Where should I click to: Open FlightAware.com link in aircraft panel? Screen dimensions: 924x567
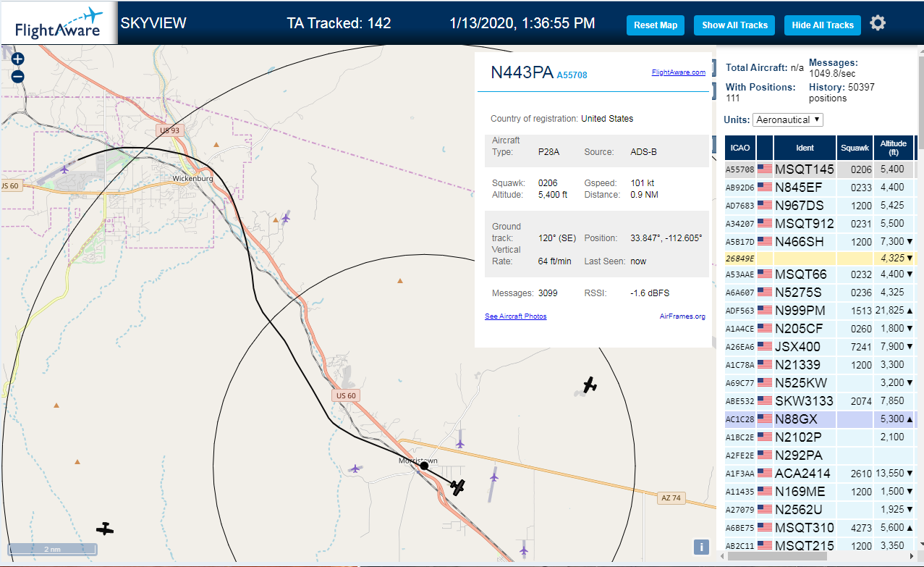[x=678, y=72]
